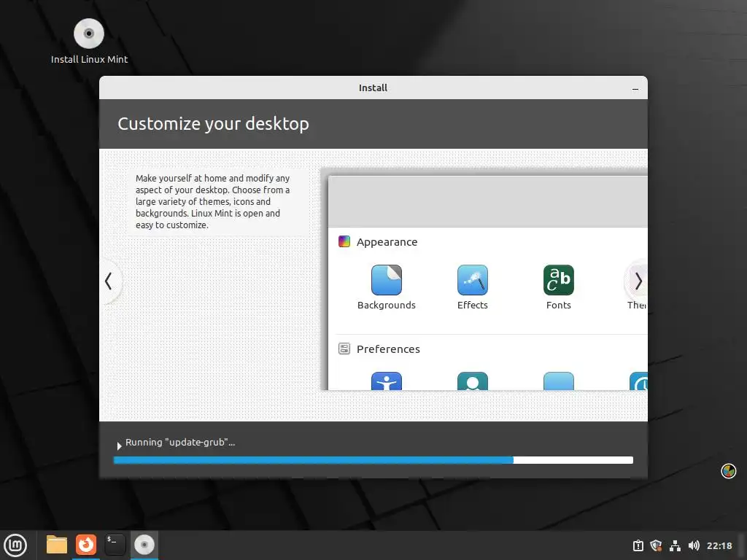Click the 'Preferences' section label
Viewport: 747px width, 560px height.
(x=388, y=349)
